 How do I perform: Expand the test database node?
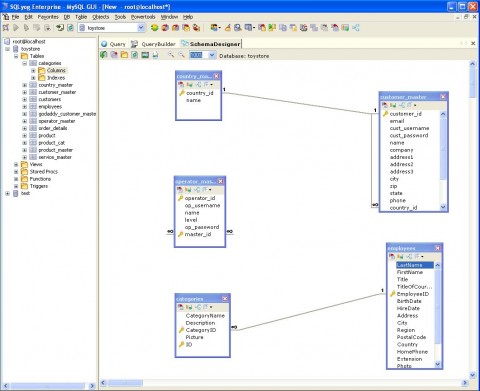pyautogui.click(x=7, y=193)
